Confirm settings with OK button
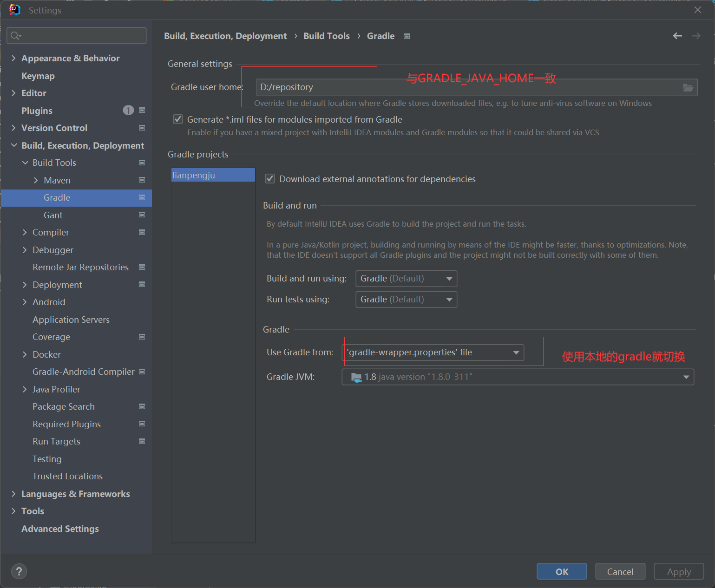This screenshot has width=715, height=588. 562,571
